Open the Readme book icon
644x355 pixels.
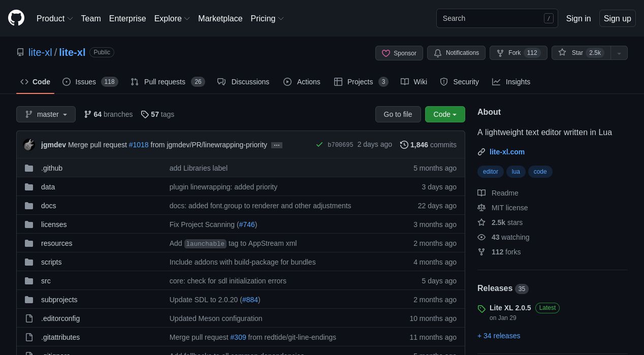[x=481, y=193]
